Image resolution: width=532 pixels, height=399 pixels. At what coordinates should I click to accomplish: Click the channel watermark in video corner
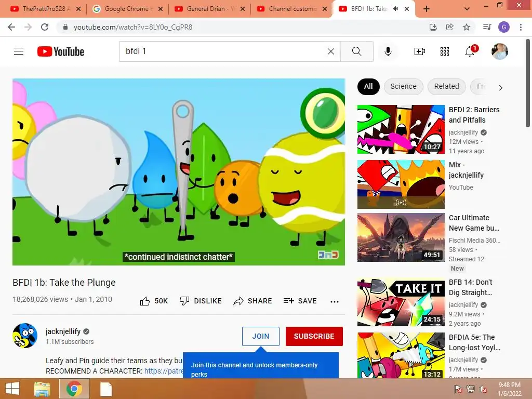(x=328, y=255)
